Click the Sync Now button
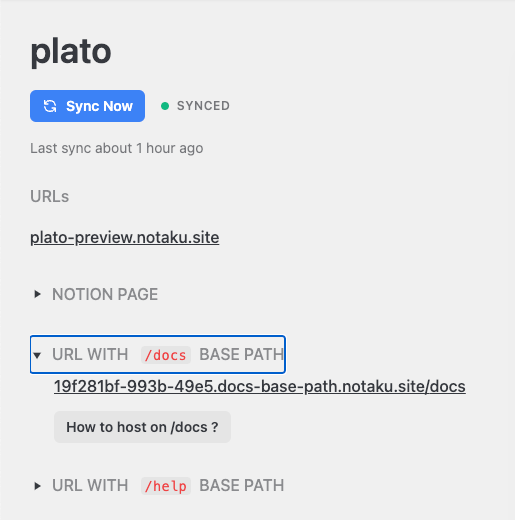The image size is (515, 520). (x=87, y=106)
